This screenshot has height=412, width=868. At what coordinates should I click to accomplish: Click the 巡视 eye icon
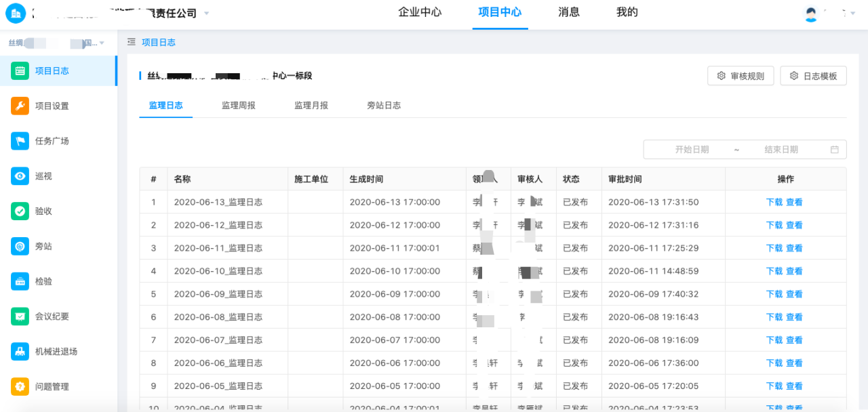(x=20, y=176)
